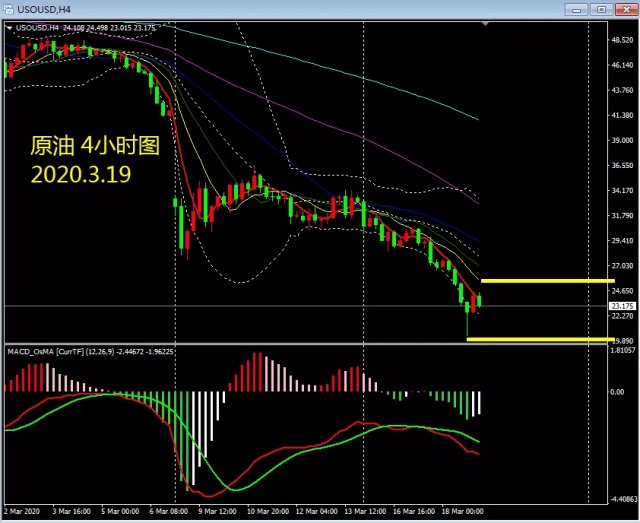Click the chart shift triangle marker at the top of the chart
The image size is (640, 523).
tap(485, 24)
